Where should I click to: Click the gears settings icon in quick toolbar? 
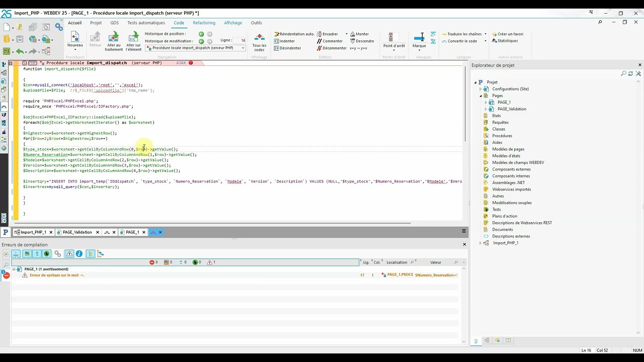pyautogui.click(x=59, y=27)
